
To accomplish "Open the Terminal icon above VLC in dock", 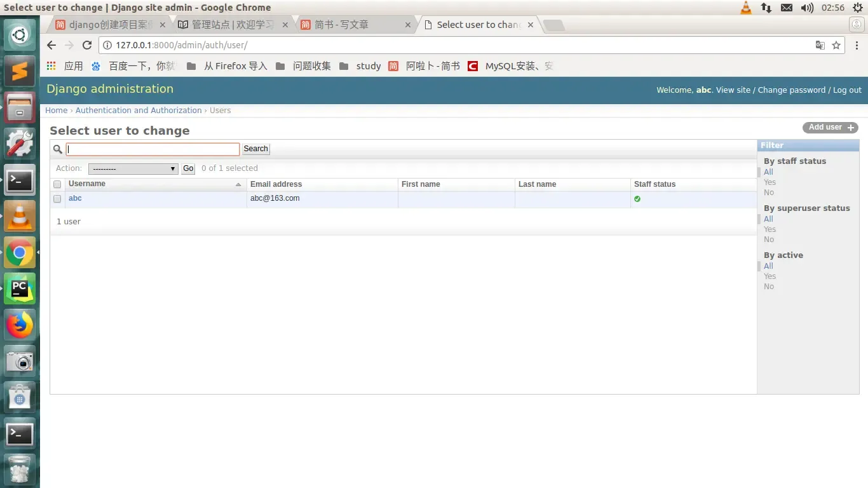I will (x=20, y=181).
